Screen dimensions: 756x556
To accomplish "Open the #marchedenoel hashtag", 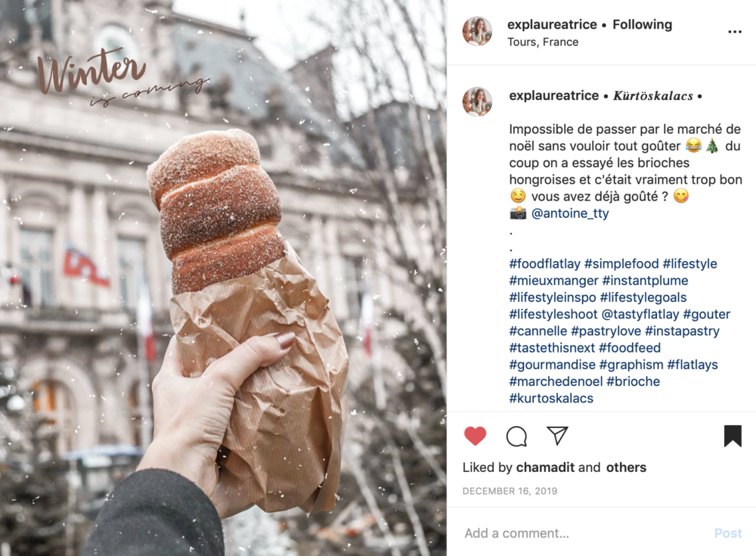I will point(556,381).
